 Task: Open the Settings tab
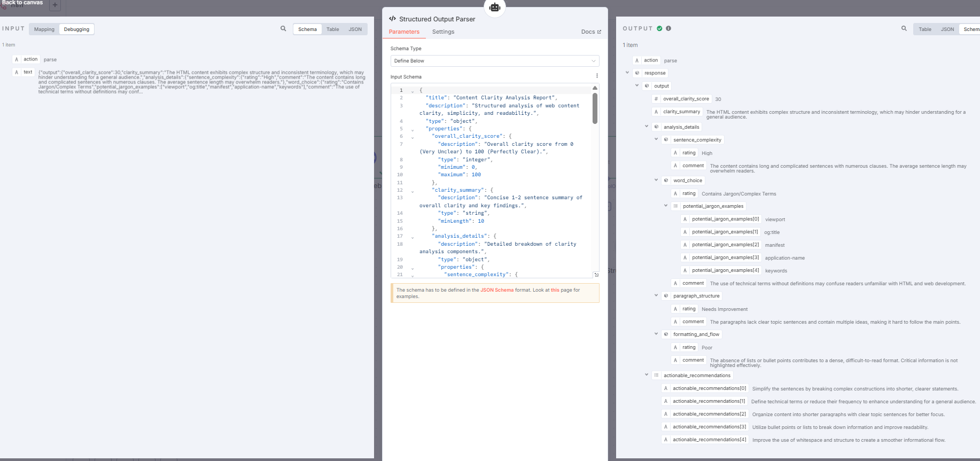coord(443,32)
